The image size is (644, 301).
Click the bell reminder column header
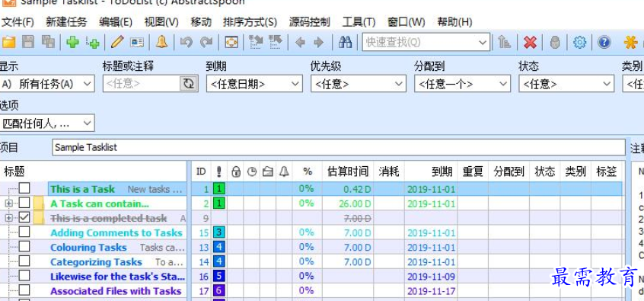tap(284, 171)
